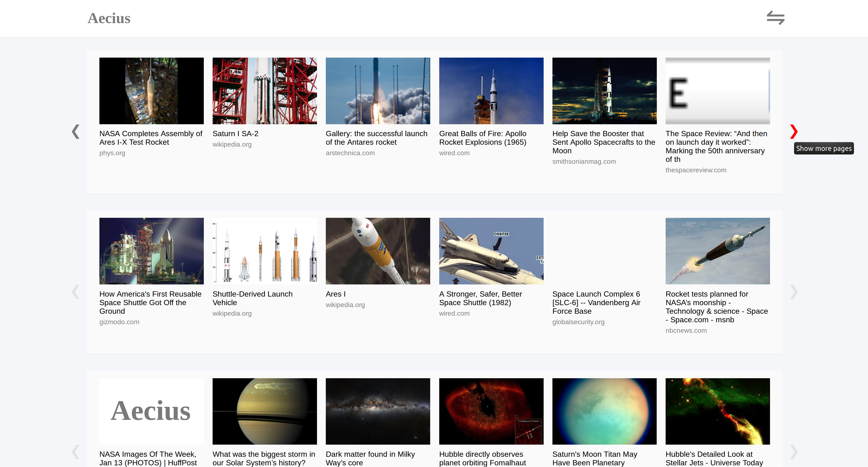868x467 pixels.
Task: Click the Saturn planet storm thumbnail
Action: tap(264, 411)
